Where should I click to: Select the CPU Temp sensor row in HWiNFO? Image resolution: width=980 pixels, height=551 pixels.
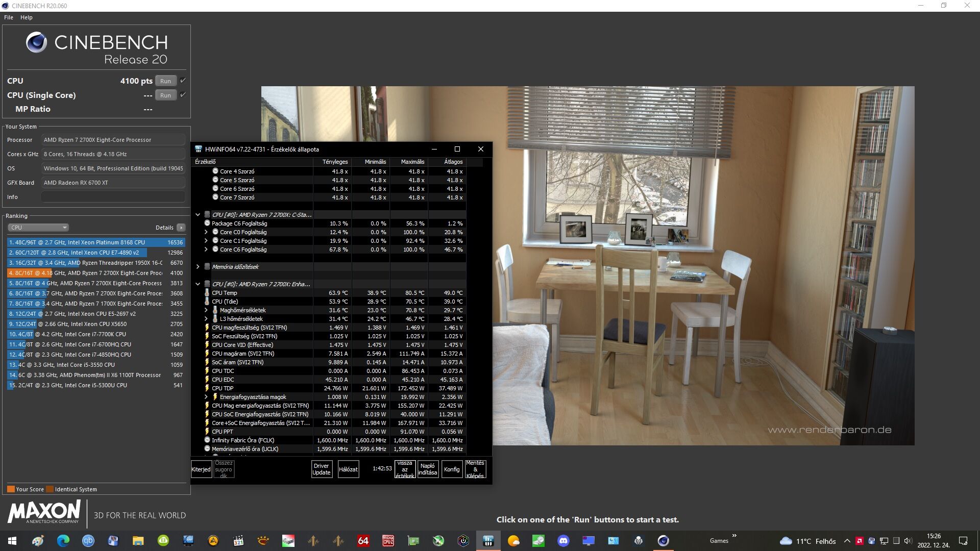329,293
